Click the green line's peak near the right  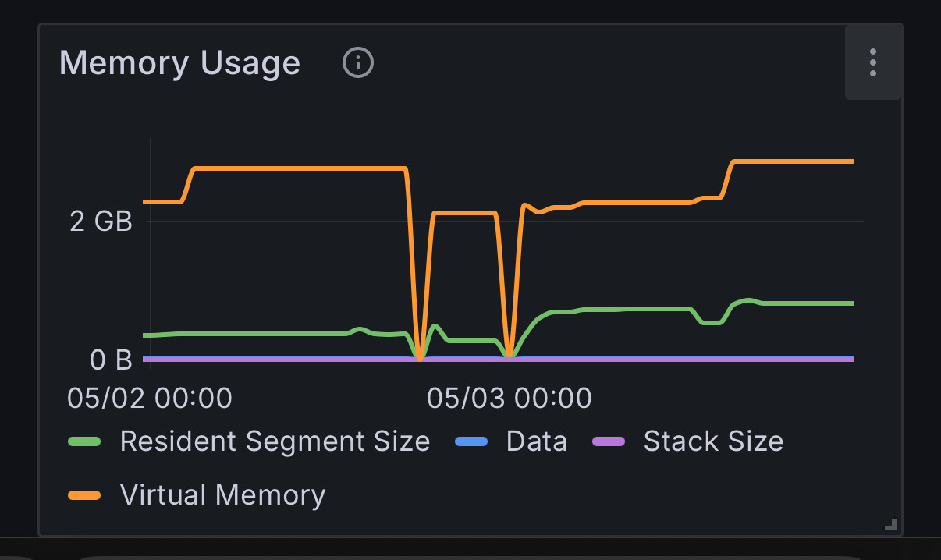pyautogui.click(x=747, y=300)
